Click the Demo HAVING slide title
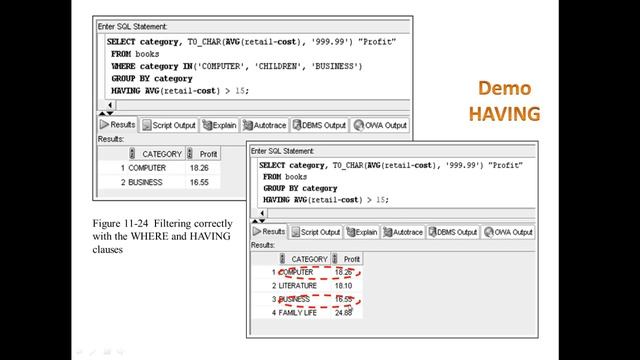This screenshot has height=360, width=640. (504, 101)
